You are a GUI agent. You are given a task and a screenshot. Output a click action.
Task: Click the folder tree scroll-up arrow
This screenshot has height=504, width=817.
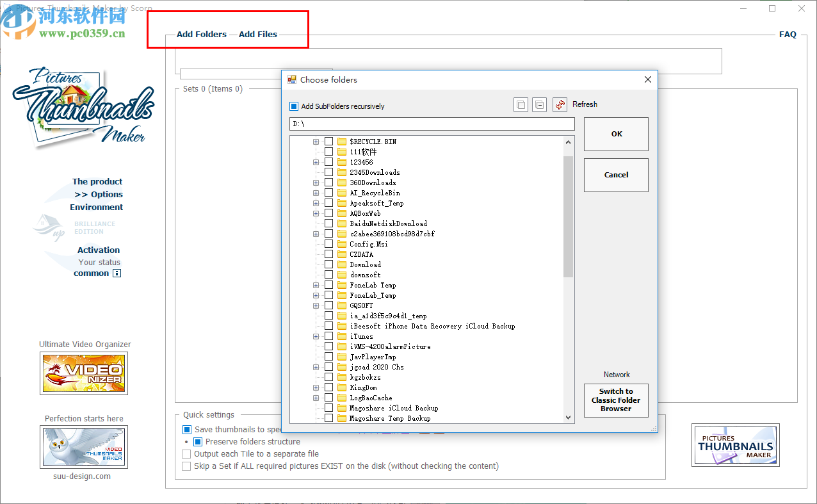(x=568, y=142)
